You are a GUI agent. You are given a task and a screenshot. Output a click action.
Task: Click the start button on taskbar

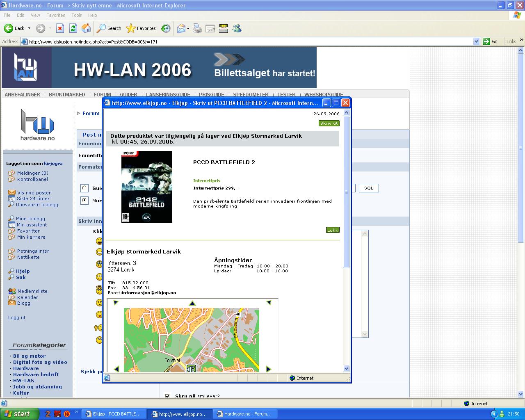[19, 414]
